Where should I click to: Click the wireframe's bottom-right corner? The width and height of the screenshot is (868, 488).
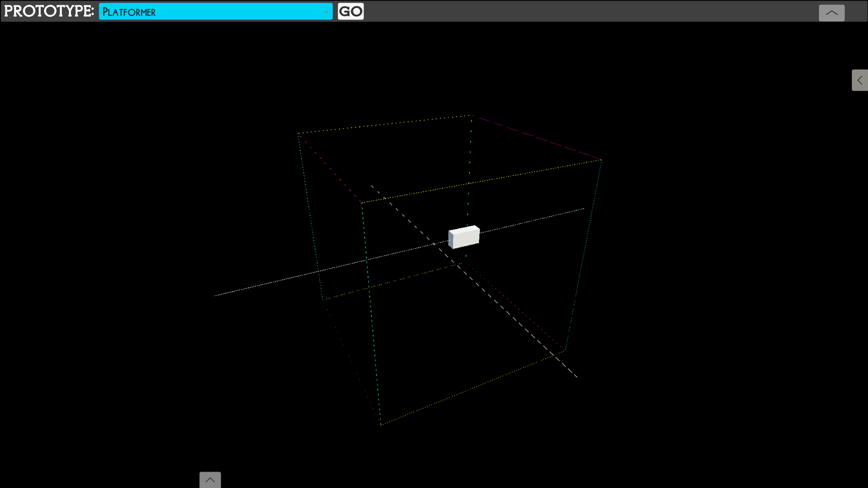565,350
